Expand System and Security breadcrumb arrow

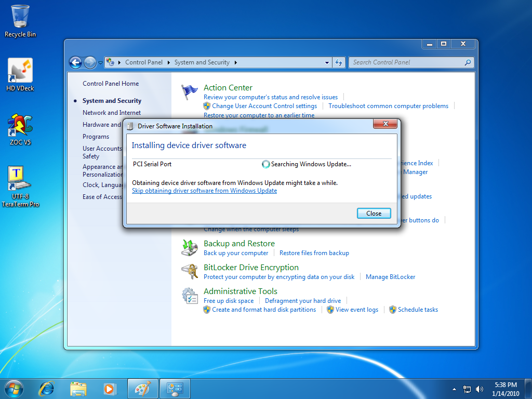click(x=235, y=62)
